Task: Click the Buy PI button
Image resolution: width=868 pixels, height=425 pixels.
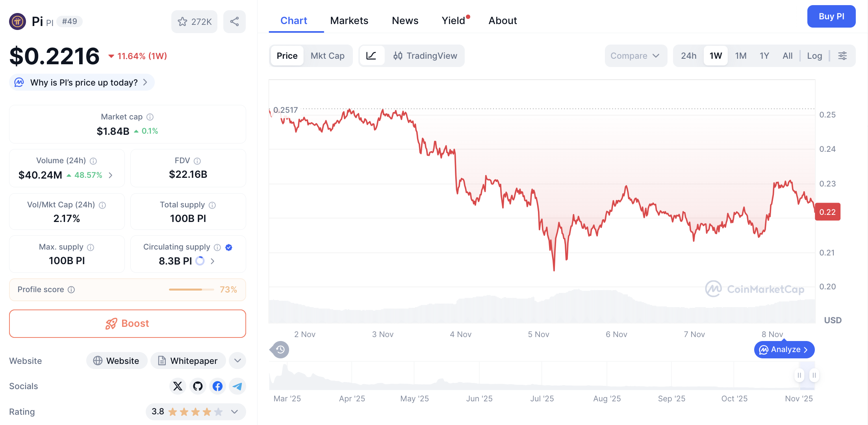Action: (x=831, y=16)
